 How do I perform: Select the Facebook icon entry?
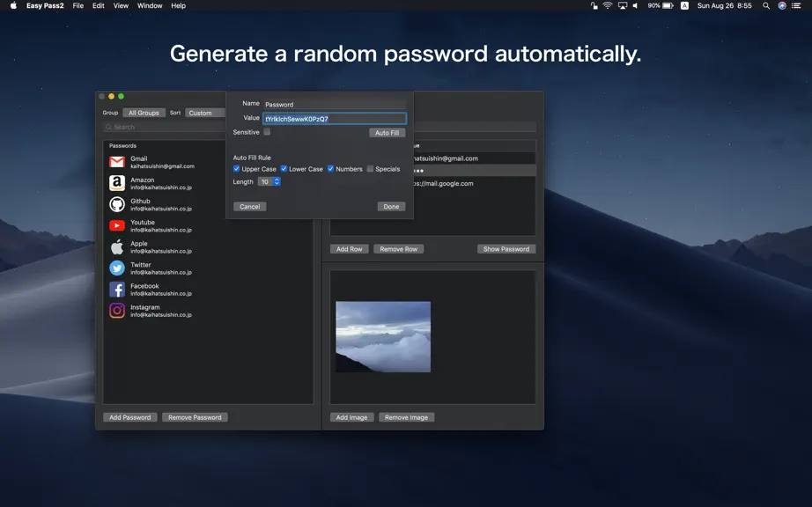click(117, 290)
